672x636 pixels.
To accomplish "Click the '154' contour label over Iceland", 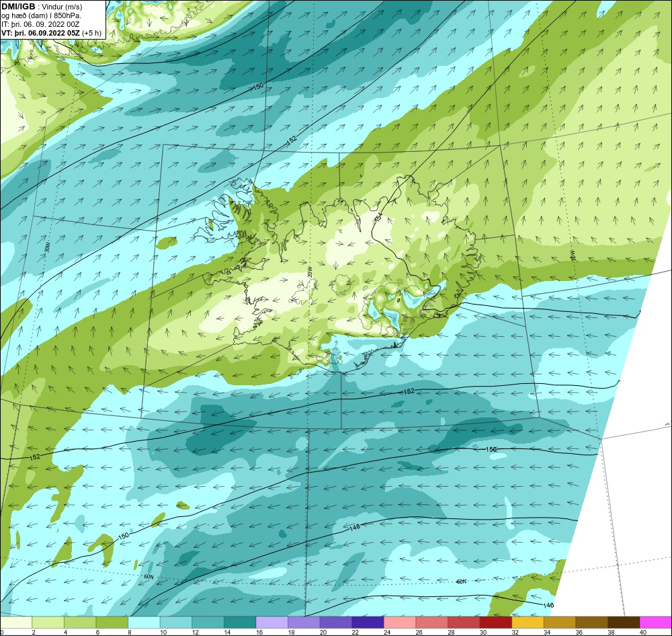I will pyautogui.click(x=378, y=217).
